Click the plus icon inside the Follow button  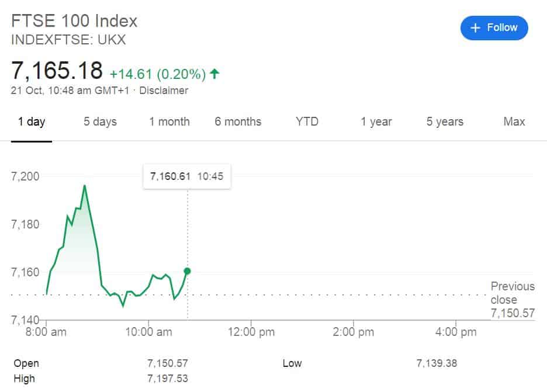point(475,27)
